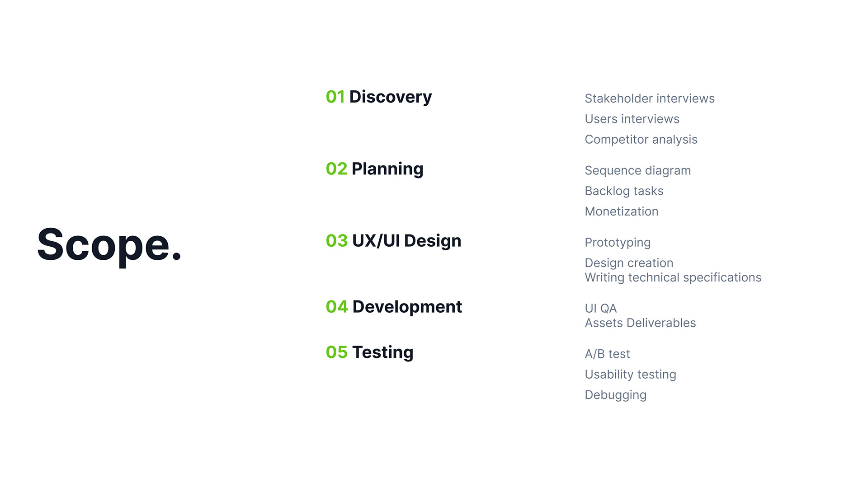Click Writing technical specifications line
868x488 pixels.
click(x=673, y=277)
